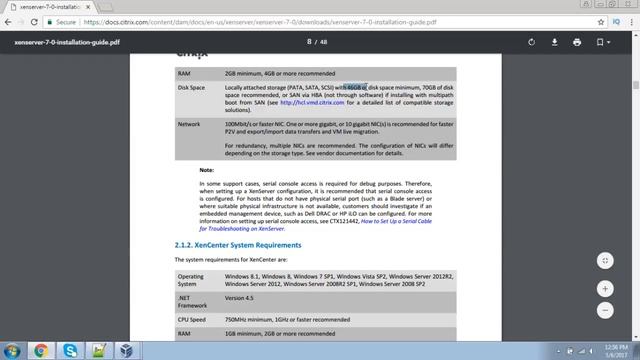The width and height of the screenshot is (640, 360).
Task: Click the Version 4.5 value
Action: point(239,298)
